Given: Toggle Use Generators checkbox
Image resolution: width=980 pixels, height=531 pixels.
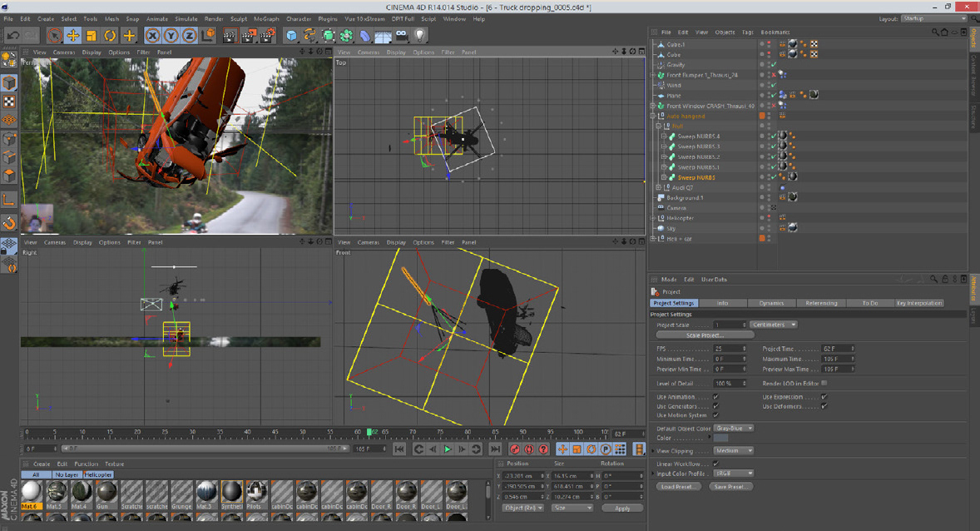Looking at the screenshot, I should click(715, 406).
